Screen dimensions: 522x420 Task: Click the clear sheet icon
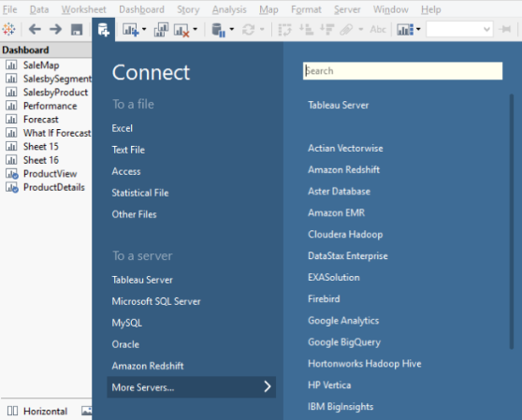pos(181,30)
